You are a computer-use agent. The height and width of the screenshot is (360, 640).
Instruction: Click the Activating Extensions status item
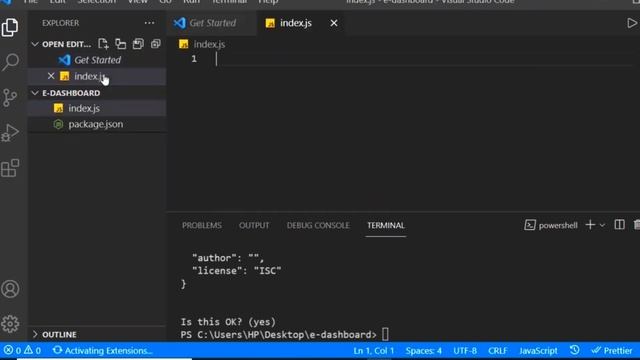tap(102, 351)
